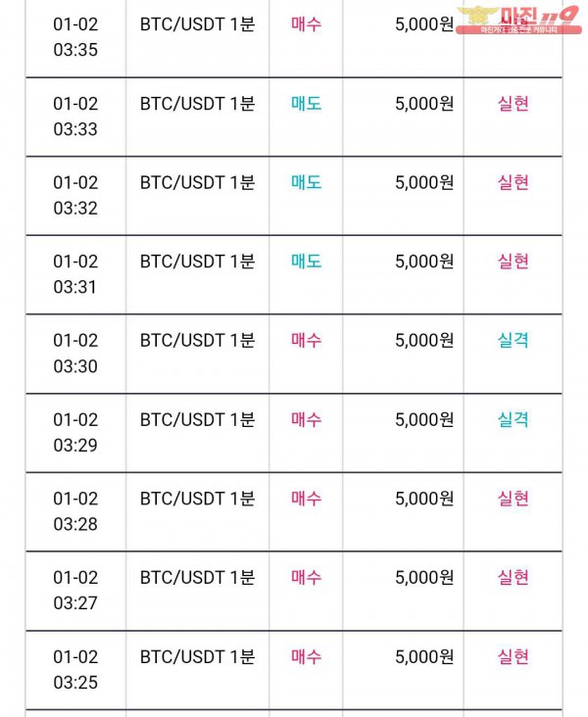Click 매도 in the 03:32 row
The height and width of the screenshot is (717, 588).
(x=306, y=182)
